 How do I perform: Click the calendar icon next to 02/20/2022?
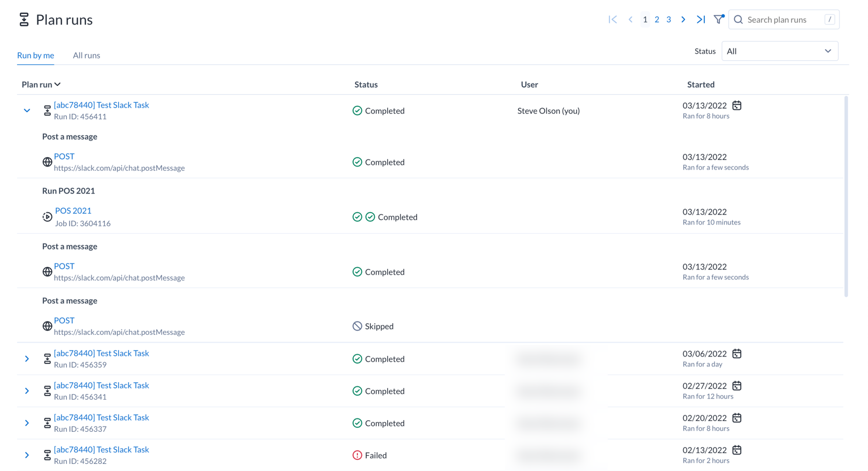click(737, 418)
